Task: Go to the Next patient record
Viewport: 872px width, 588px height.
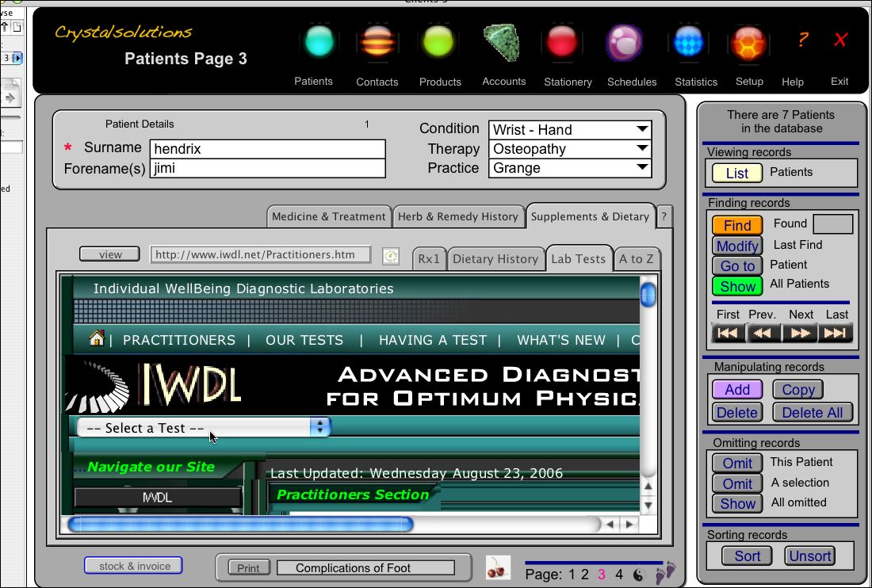Action: tap(800, 334)
